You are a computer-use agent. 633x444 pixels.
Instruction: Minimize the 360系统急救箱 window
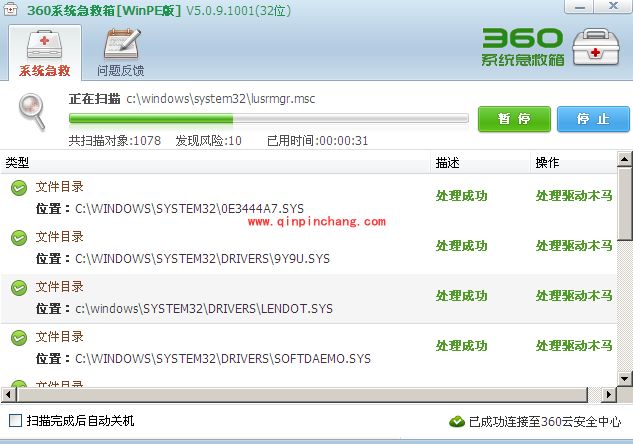tap(579, 7)
